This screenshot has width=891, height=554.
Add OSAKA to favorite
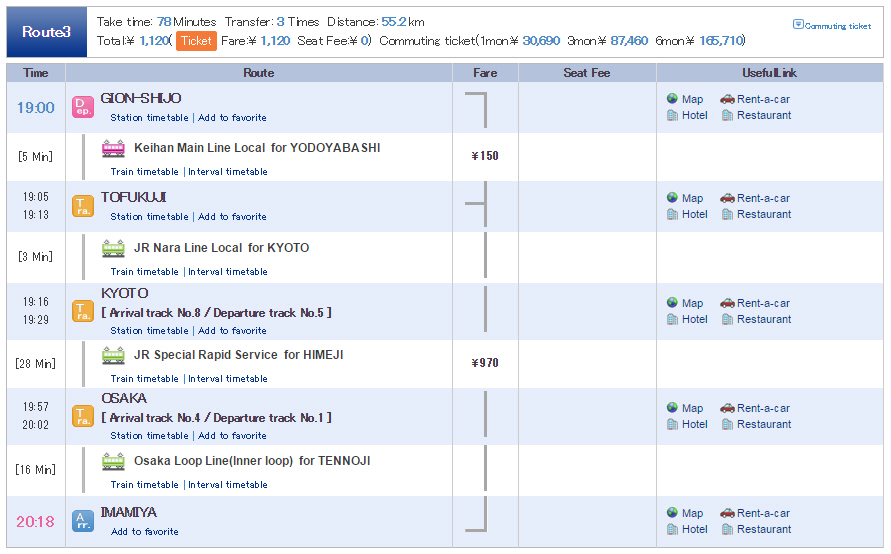[x=232, y=436]
